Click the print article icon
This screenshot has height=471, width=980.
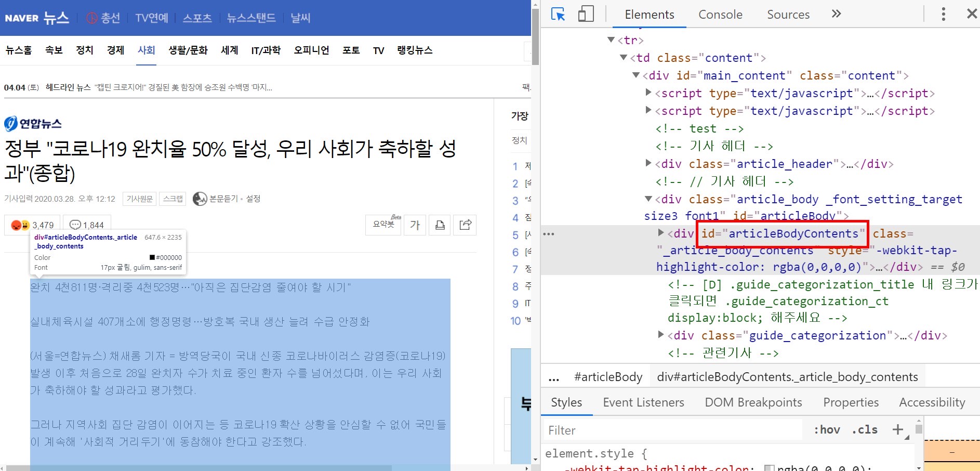click(440, 225)
